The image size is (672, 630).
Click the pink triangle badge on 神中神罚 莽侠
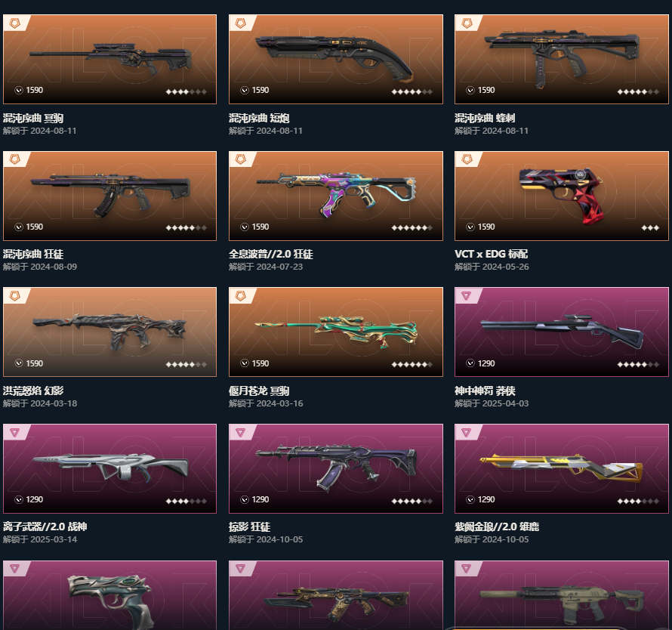467,295
